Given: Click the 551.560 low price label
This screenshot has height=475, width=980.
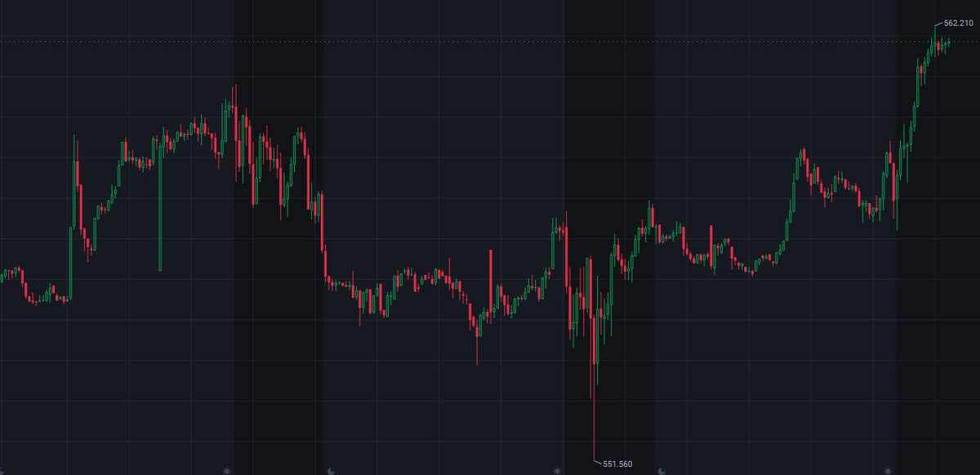Looking at the screenshot, I should [617, 464].
